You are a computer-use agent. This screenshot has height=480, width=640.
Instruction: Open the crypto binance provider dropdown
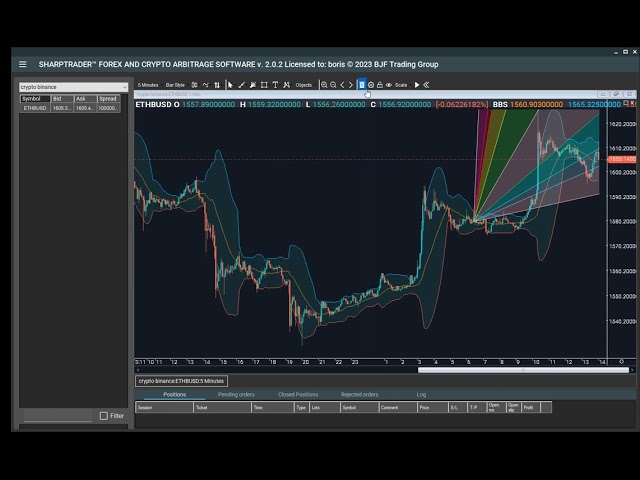tap(73, 87)
